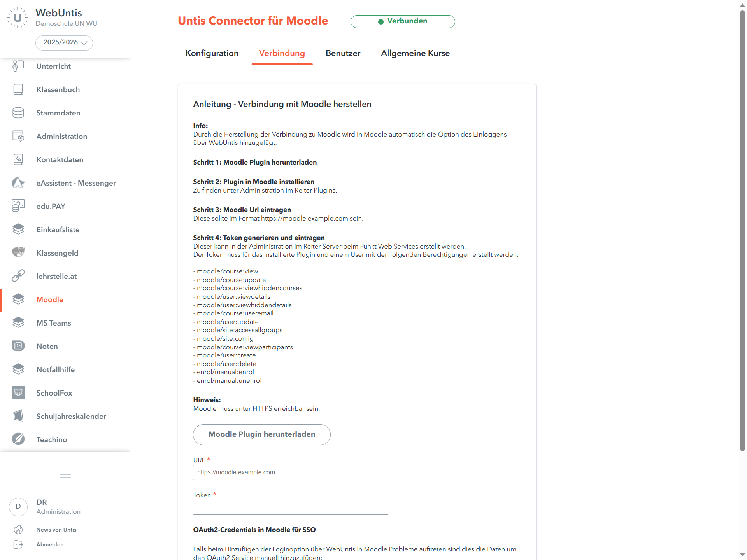This screenshot has width=747, height=560.
Task: Open the Benutzer tab
Action: click(343, 53)
